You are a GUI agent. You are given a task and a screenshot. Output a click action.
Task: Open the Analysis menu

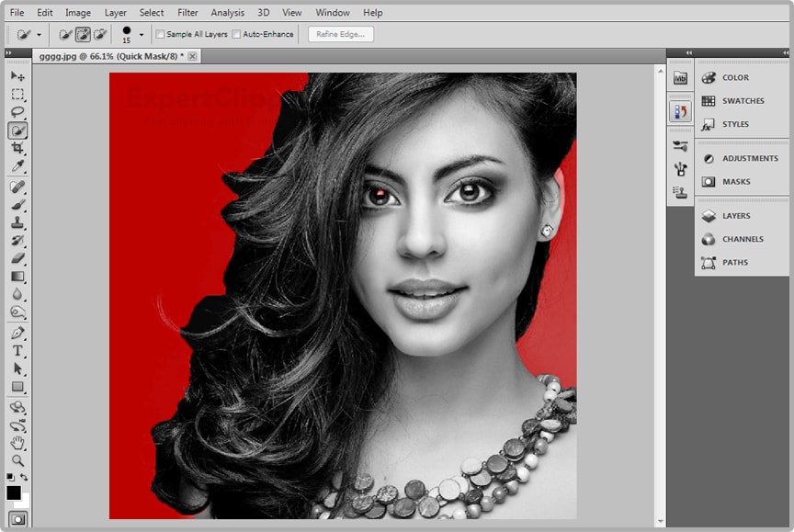[227, 13]
